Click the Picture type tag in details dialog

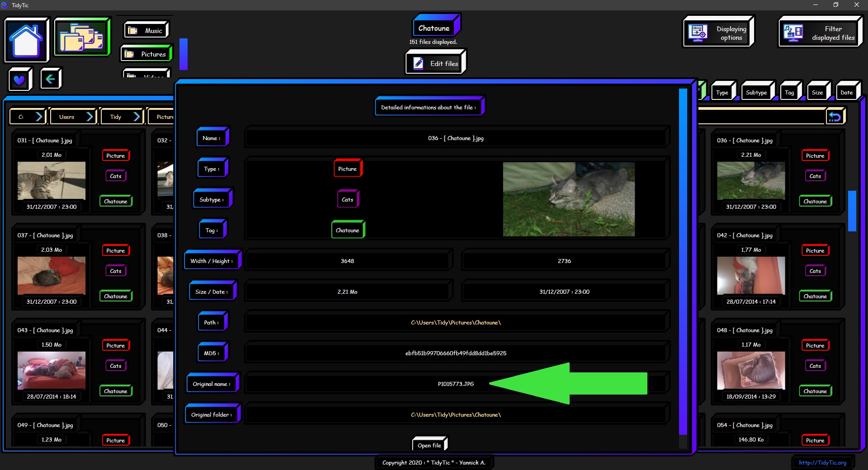348,169
